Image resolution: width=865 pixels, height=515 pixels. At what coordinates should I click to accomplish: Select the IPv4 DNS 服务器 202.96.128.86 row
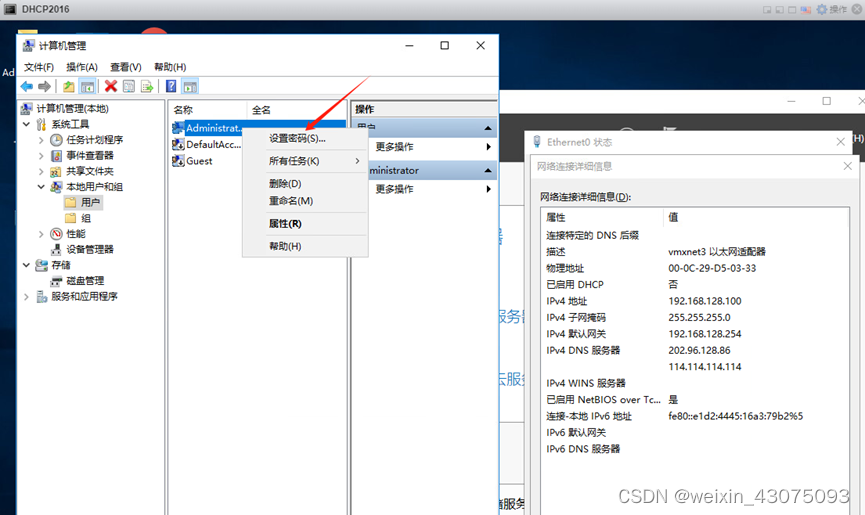point(695,350)
